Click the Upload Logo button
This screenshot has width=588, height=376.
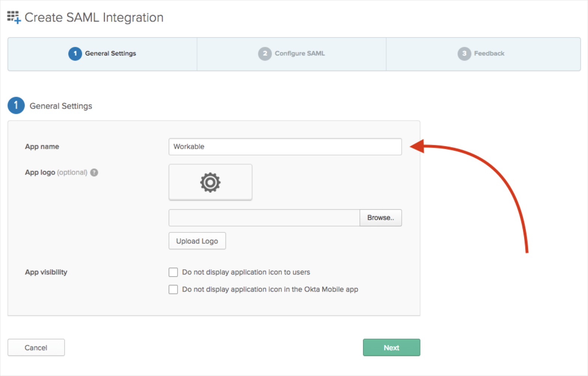197,241
